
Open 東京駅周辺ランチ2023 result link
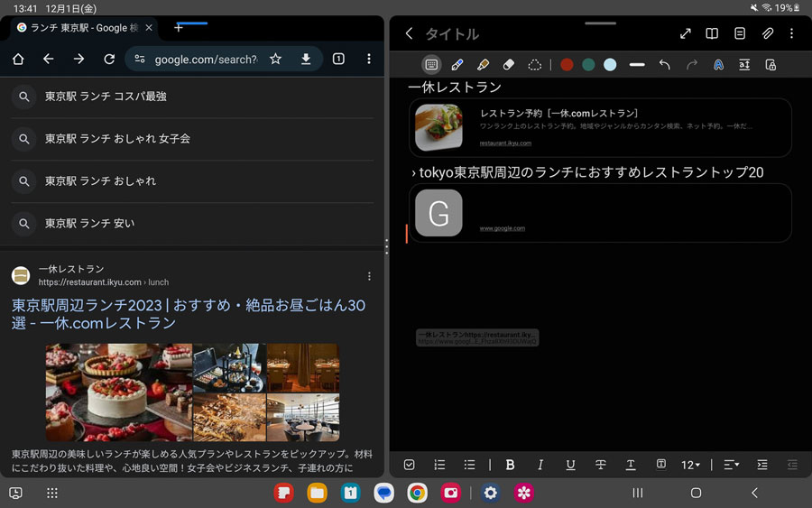point(189,314)
